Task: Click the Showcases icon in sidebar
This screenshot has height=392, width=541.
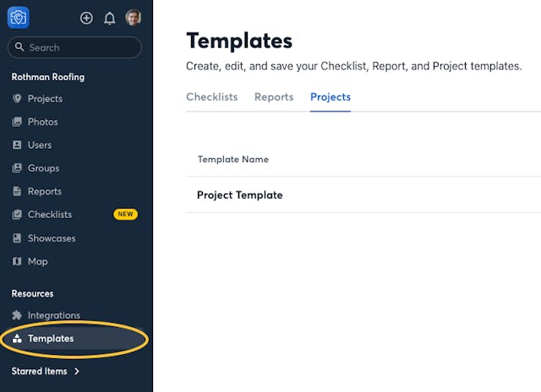Action: (17, 238)
